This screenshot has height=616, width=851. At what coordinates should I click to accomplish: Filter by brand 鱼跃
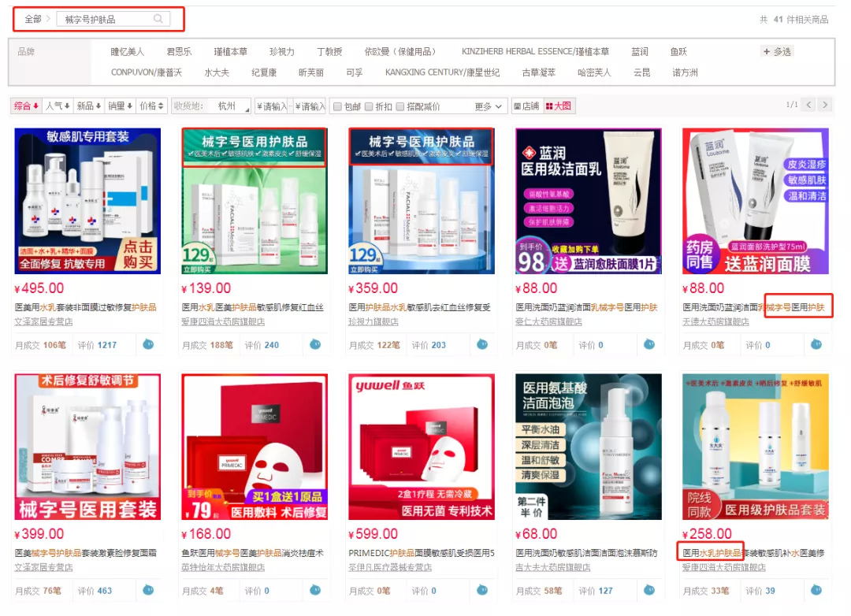pyautogui.click(x=678, y=51)
